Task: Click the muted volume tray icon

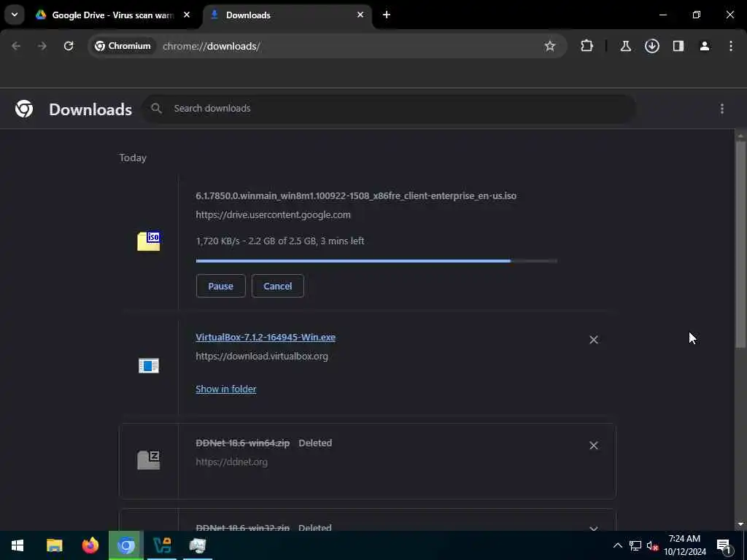Action: [x=652, y=545]
